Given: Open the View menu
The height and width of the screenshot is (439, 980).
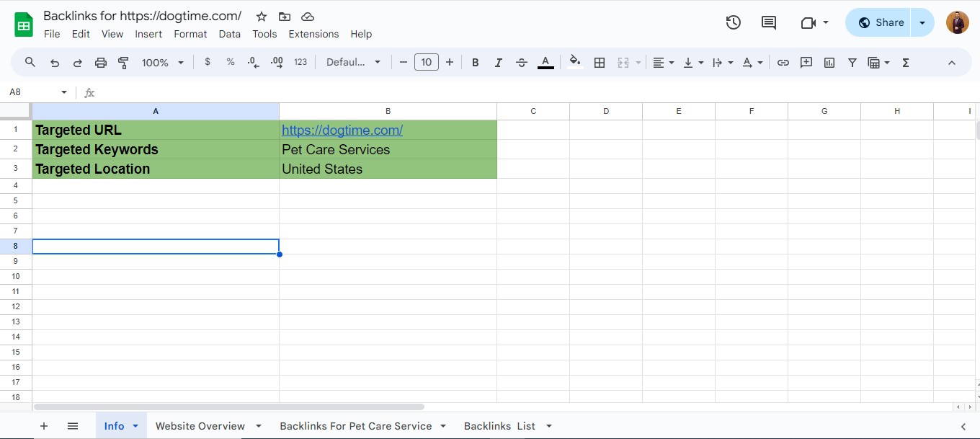Looking at the screenshot, I should pyautogui.click(x=112, y=34).
